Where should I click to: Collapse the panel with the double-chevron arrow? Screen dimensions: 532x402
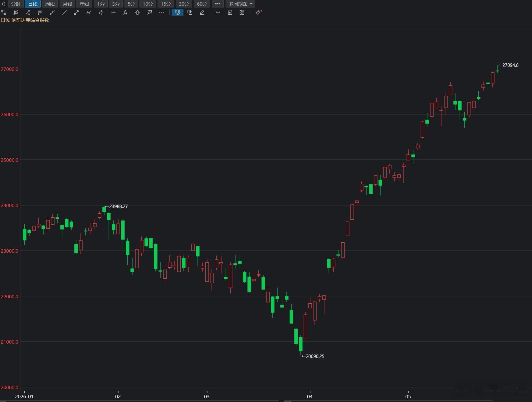[4, 4]
